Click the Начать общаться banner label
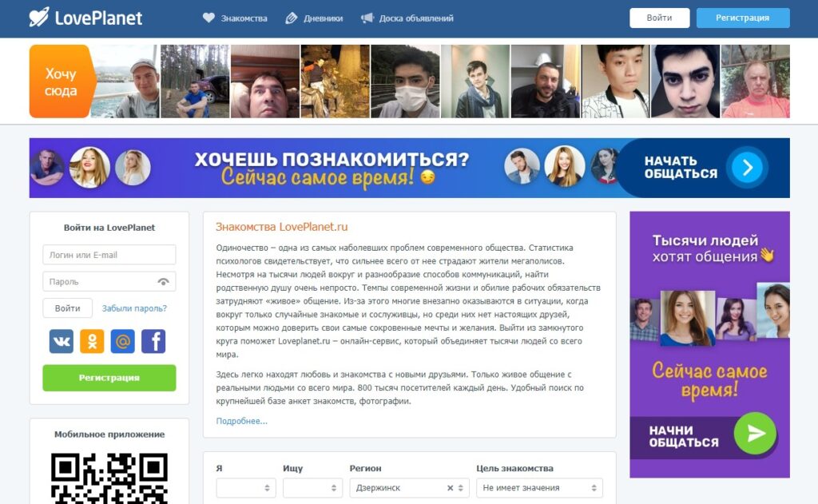The height and width of the screenshot is (504, 818). point(681,168)
